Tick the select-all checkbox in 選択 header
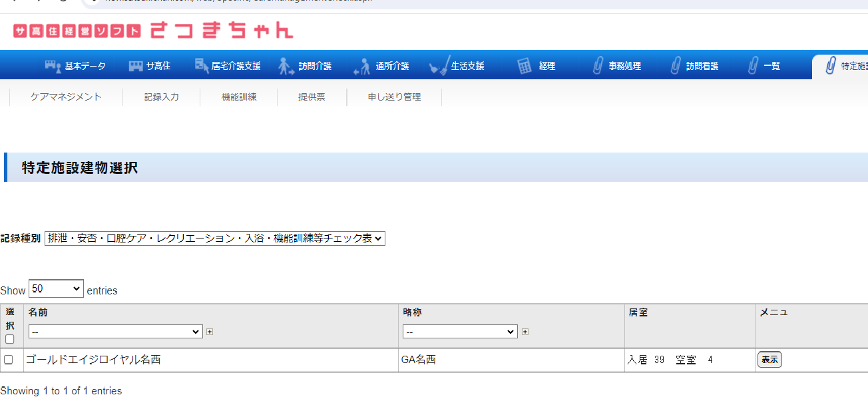Viewport: 868px width, 417px height. [9, 339]
